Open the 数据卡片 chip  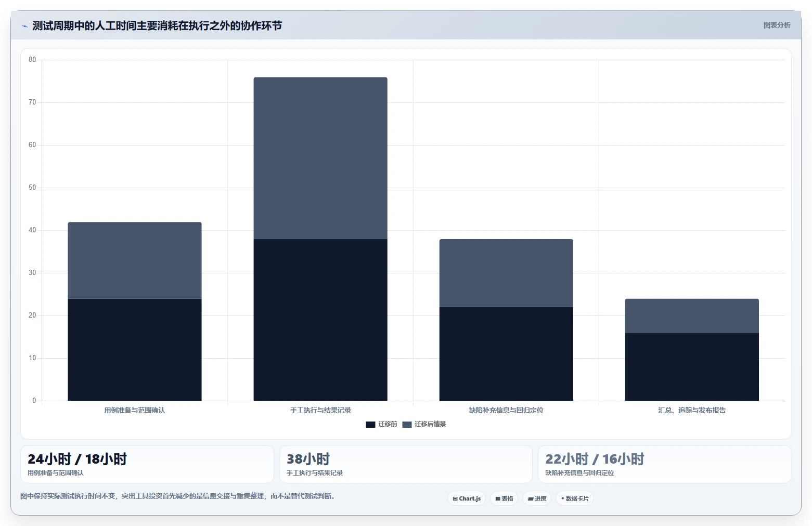coord(575,498)
